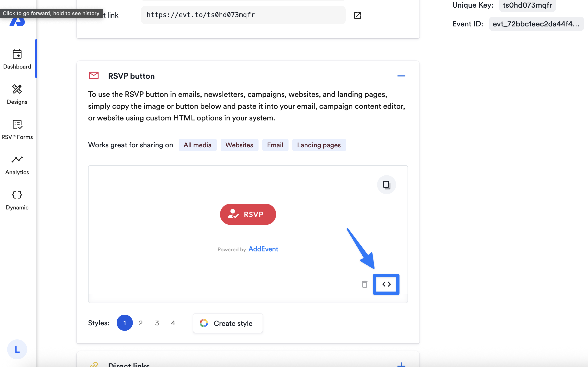Switch to style number 2
The height and width of the screenshot is (367, 588).
coord(141,323)
